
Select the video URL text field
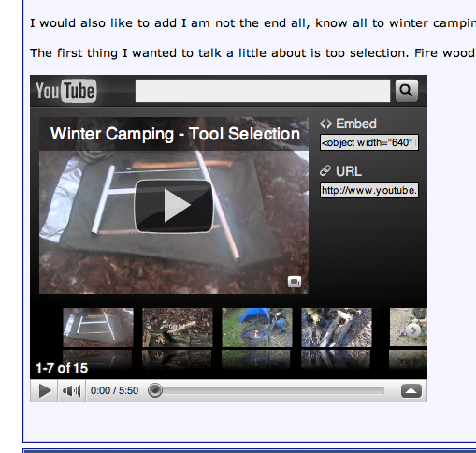(369, 190)
